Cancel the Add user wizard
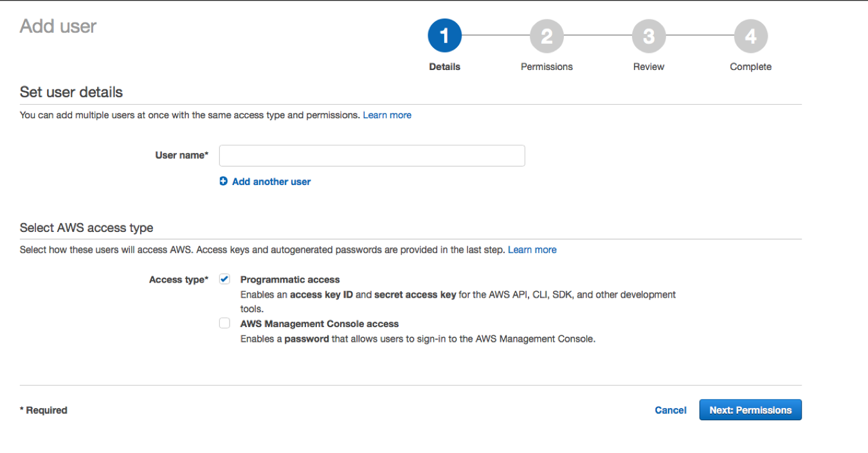This screenshot has width=868, height=453. point(671,410)
